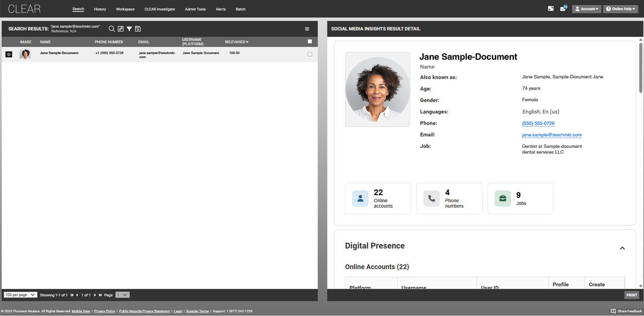This screenshot has height=316, width=644.
Task: Toggle the eye icon for Jane Sample-Document row
Action: click(9, 54)
